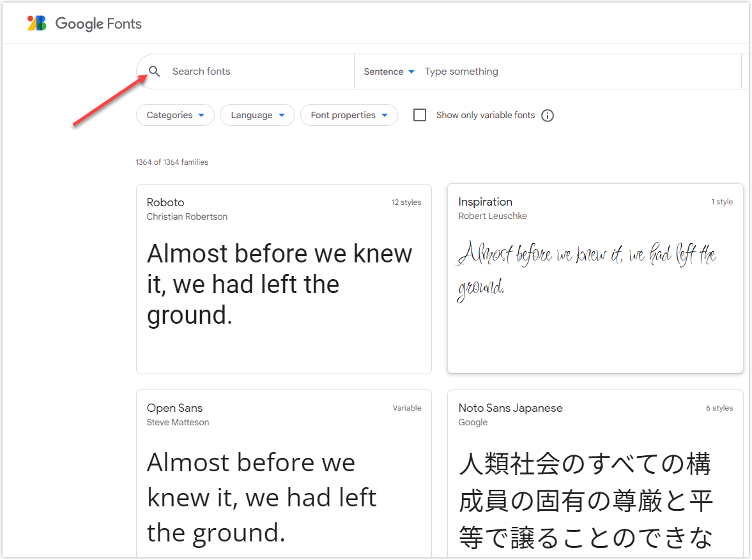The height and width of the screenshot is (560, 752).
Task: Expand the Sentence preview type dropdown
Action: [389, 72]
